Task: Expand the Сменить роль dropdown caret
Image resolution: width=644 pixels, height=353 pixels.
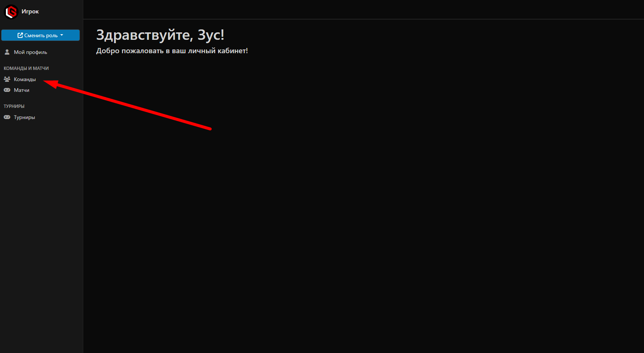Action: [62, 35]
